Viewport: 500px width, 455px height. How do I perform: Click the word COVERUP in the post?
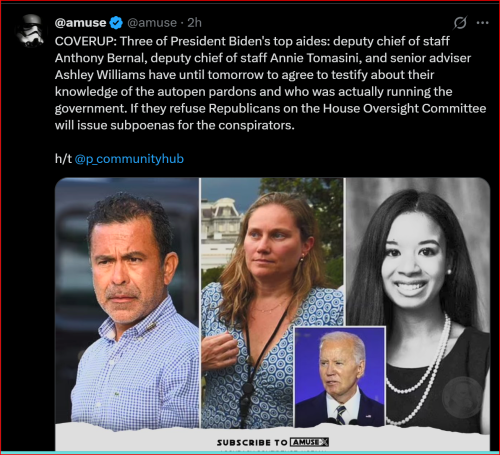[x=86, y=41]
